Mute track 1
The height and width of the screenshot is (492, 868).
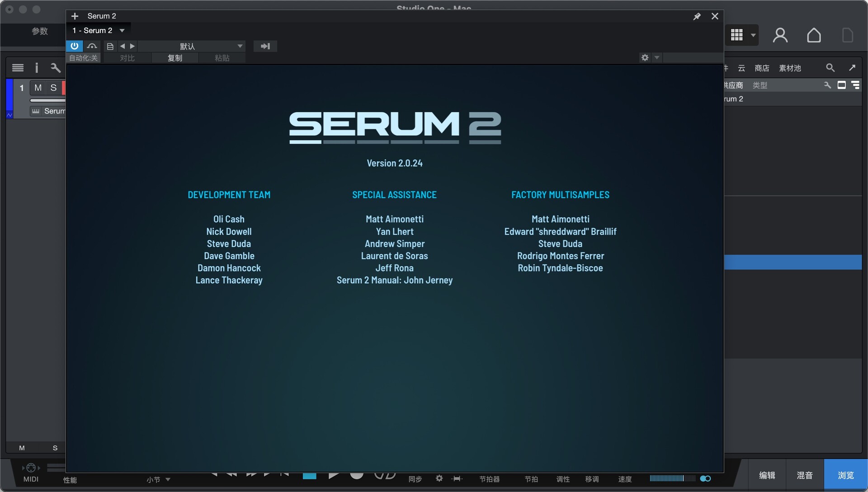[38, 88]
